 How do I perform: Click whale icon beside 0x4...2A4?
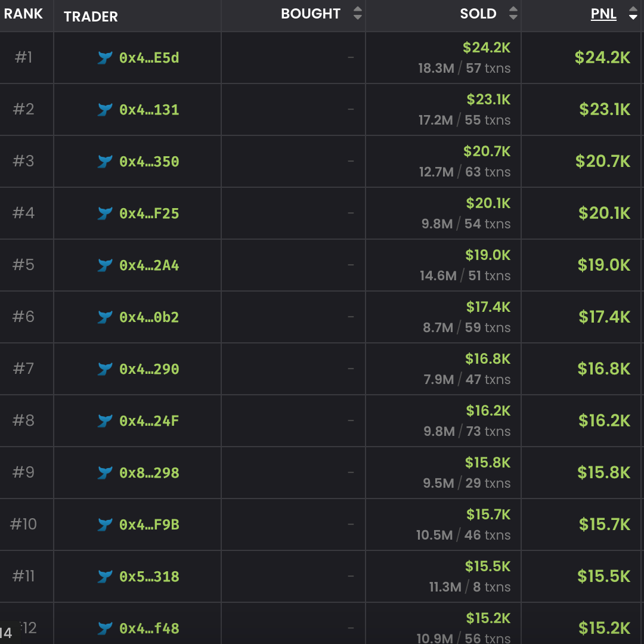105,265
